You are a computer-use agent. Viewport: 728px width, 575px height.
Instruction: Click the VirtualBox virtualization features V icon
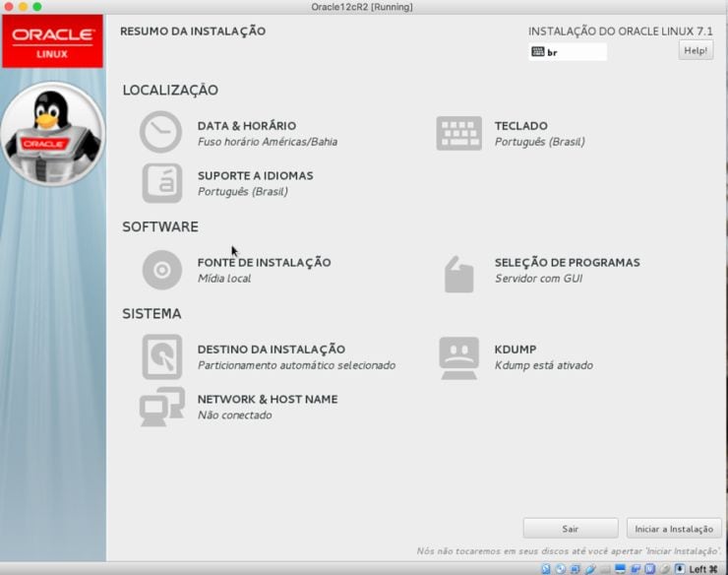coord(649,569)
